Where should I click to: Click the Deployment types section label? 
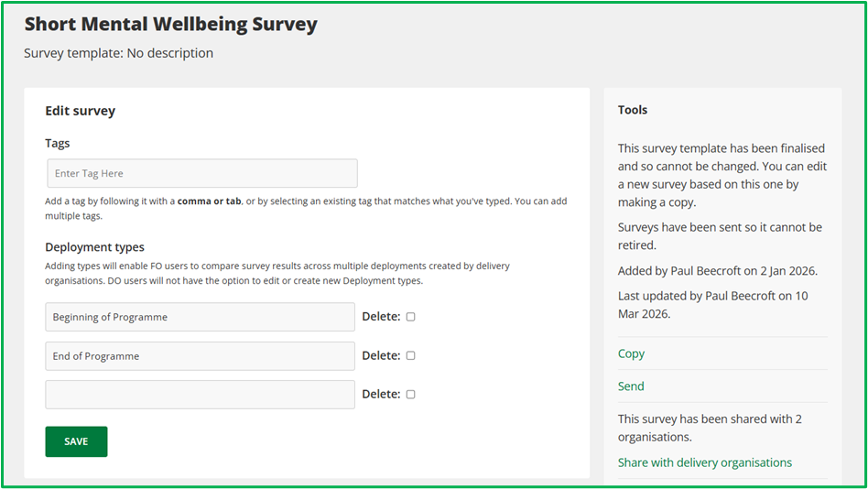click(x=94, y=247)
